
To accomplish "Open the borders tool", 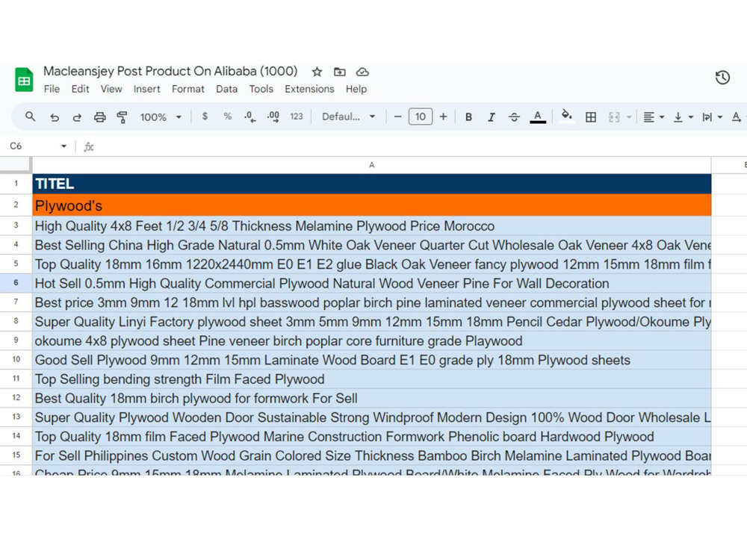I will (x=591, y=117).
